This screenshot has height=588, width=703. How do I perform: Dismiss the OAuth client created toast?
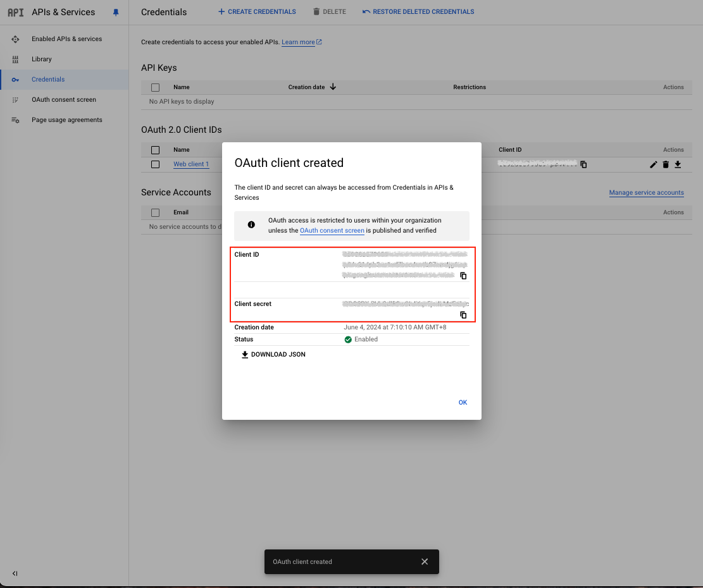click(x=425, y=561)
